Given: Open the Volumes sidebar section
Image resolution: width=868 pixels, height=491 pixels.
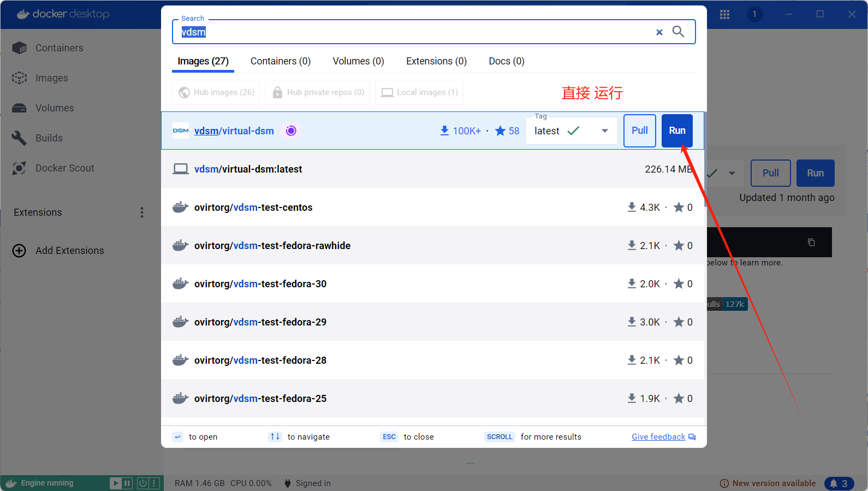Looking at the screenshot, I should (54, 108).
